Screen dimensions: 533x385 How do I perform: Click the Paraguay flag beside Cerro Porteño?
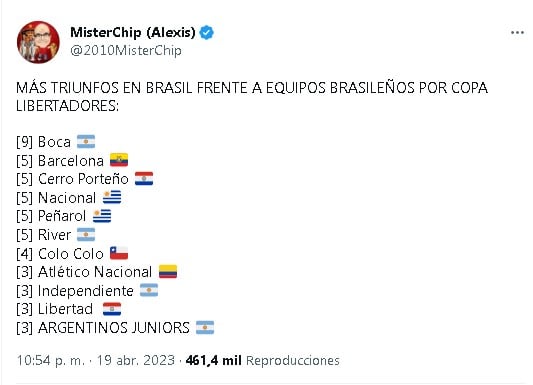click(x=144, y=179)
